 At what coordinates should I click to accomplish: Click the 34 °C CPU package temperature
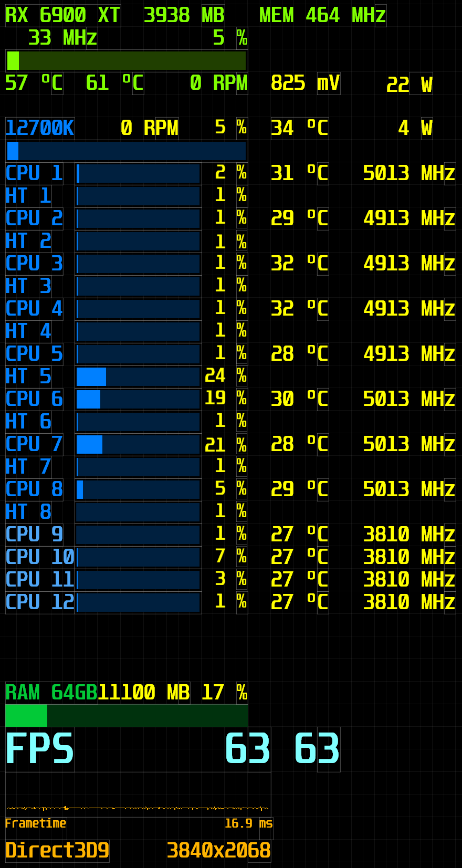(x=300, y=128)
